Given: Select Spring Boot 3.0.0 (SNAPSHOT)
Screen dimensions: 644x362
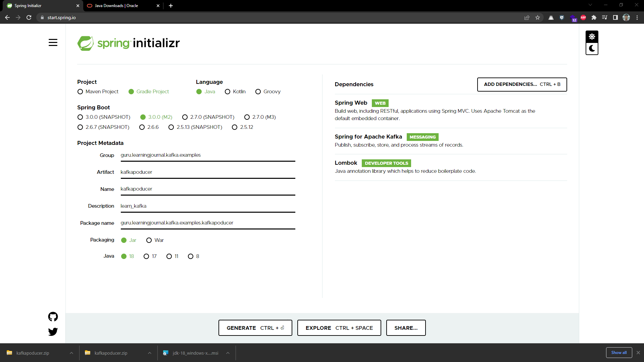Looking at the screenshot, I should point(104,117).
